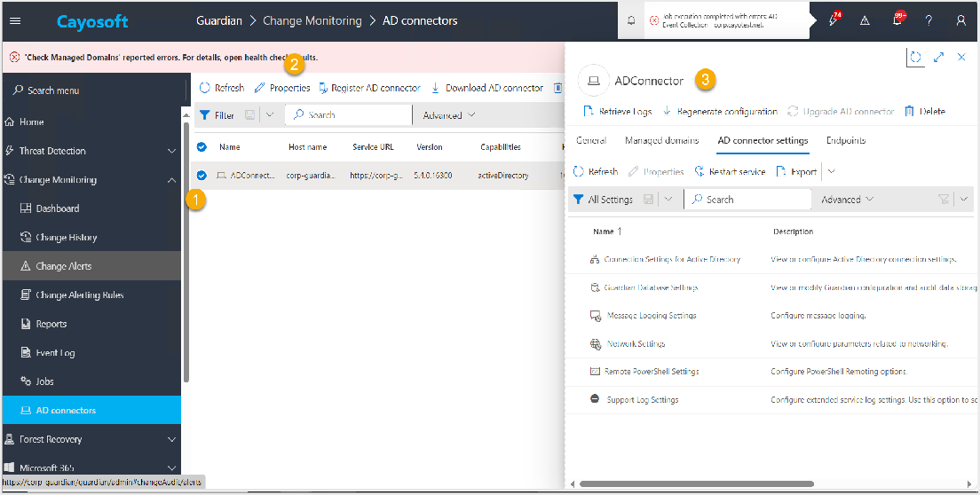Click the computer icon beside ADConnector title
This screenshot has height=495, width=980.
[594, 81]
